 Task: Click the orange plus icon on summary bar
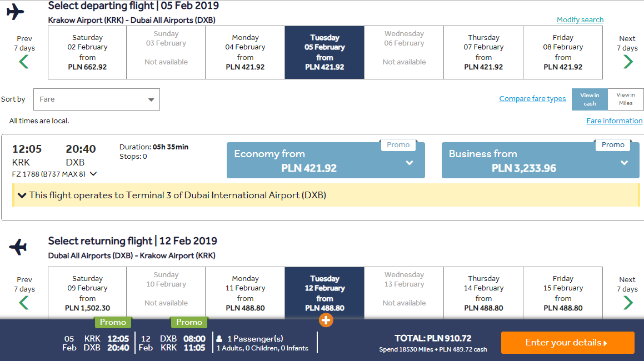pyautogui.click(x=326, y=320)
